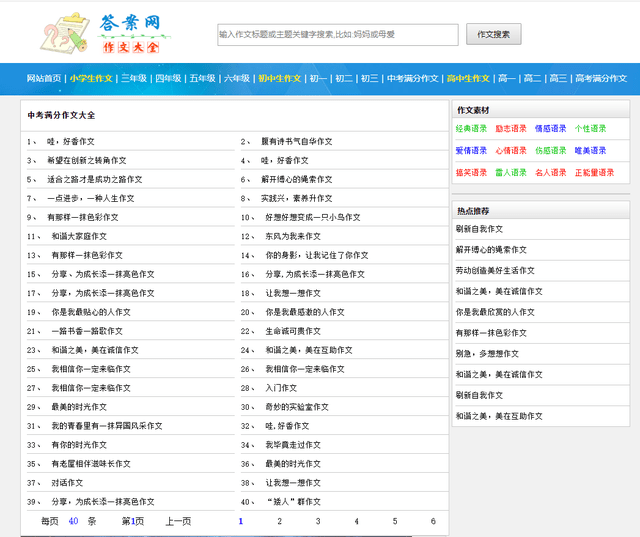
Task: Focus the essay search input field
Action: click(338, 35)
